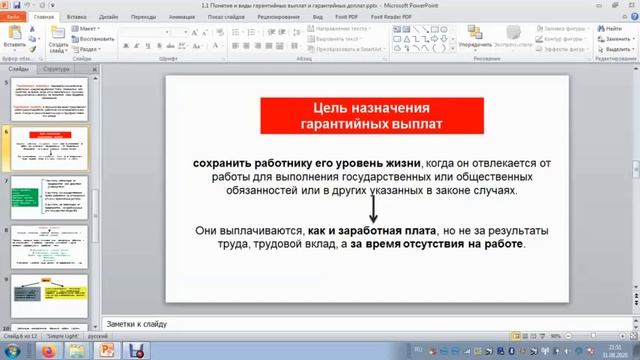
Task: Click the Reset (Восстановить) slide button
Action: click(x=93, y=39)
